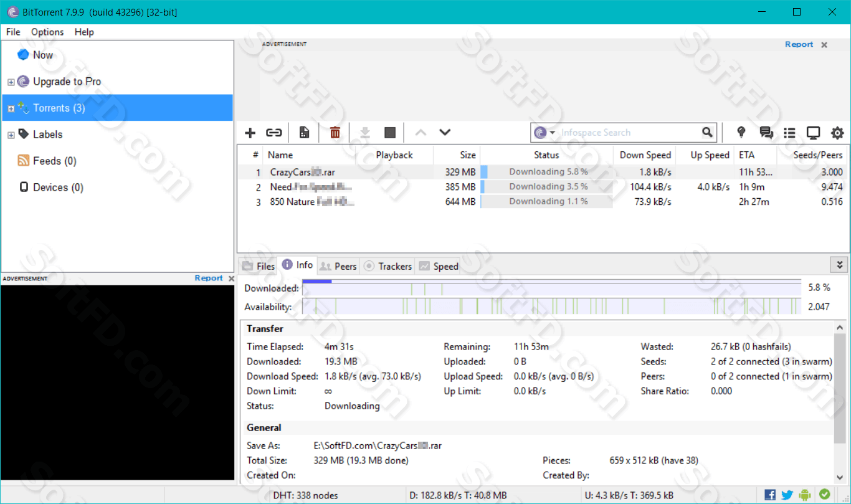Click the Add Torrent plus icon
This screenshot has width=851, height=504.
click(250, 133)
